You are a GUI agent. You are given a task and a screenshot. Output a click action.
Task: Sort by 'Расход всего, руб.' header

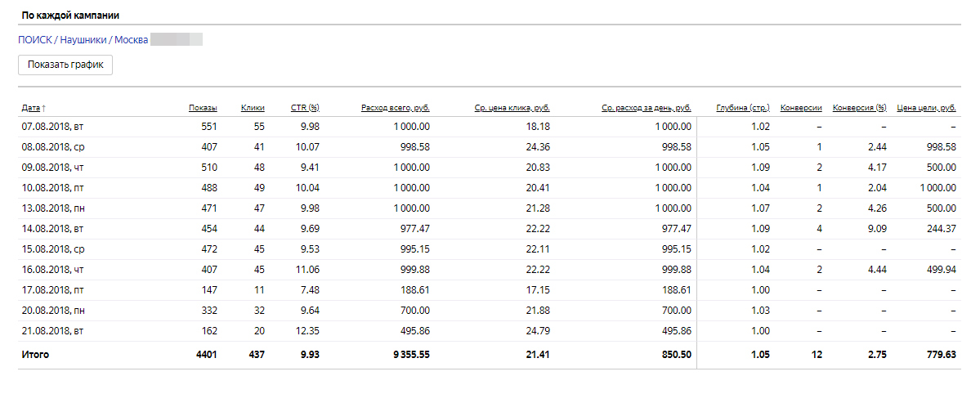click(395, 108)
